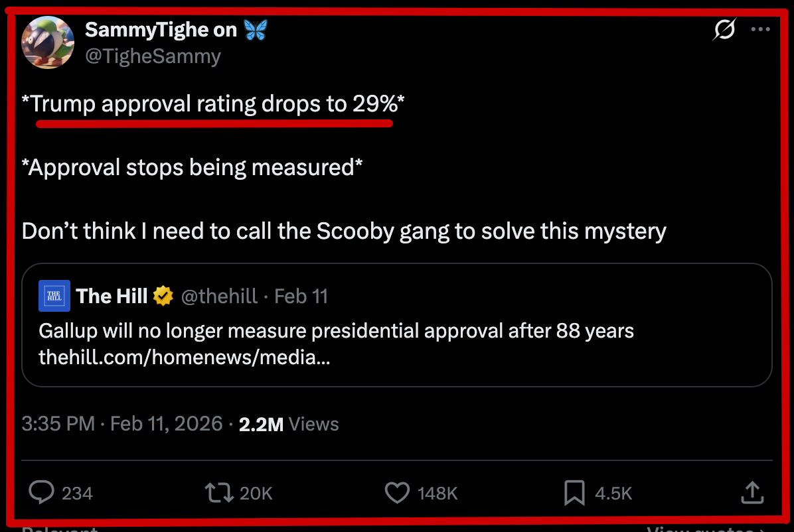This screenshot has height=532, width=794.
Task: Click the quoted tweet's Feb 11 date
Action: tap(301, 296)
